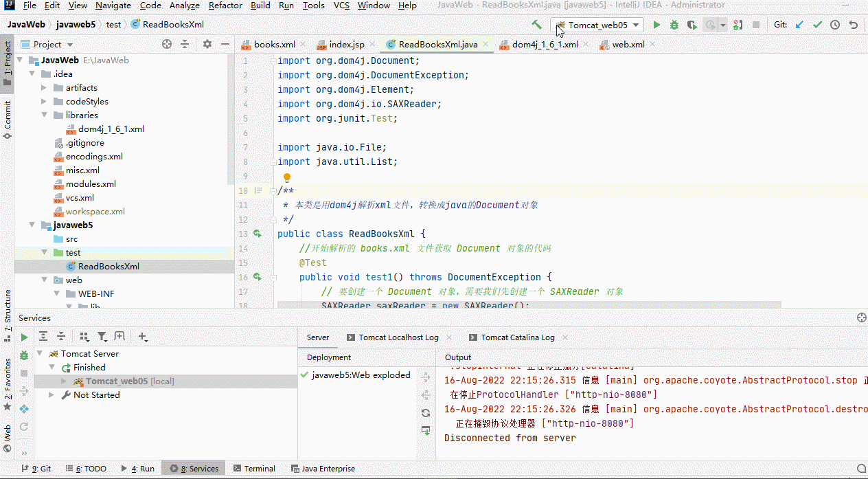Open the 6: TODO tool window
Image resolution: width=868 pixels, height=479 pixels.
pos(85,469)
